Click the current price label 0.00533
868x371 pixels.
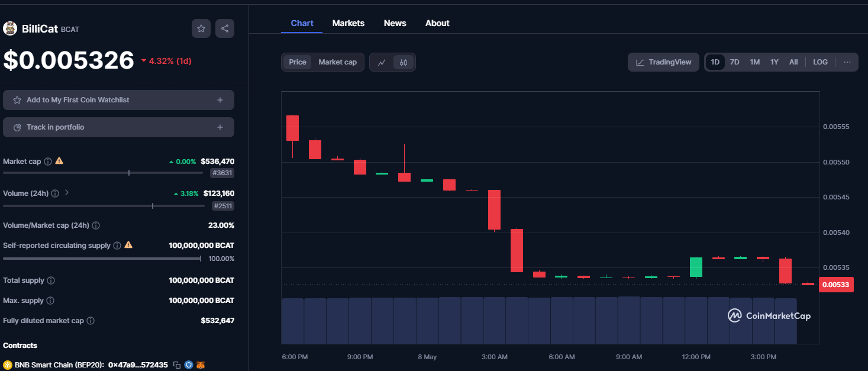pos(836,285)
